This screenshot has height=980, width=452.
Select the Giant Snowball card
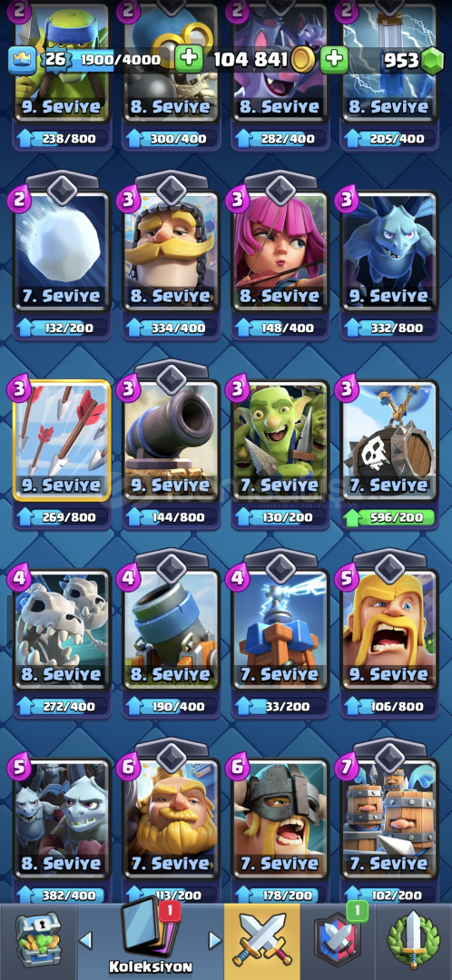[x=62, y=250]
